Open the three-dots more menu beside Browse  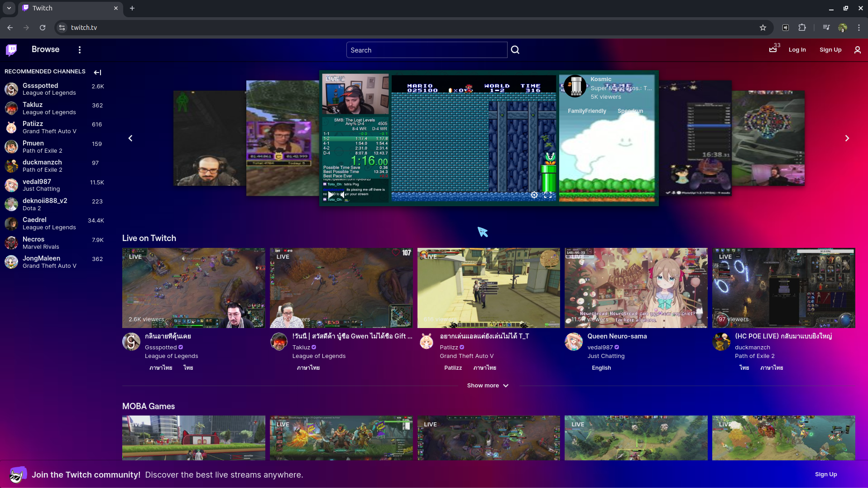coord(80,50)
